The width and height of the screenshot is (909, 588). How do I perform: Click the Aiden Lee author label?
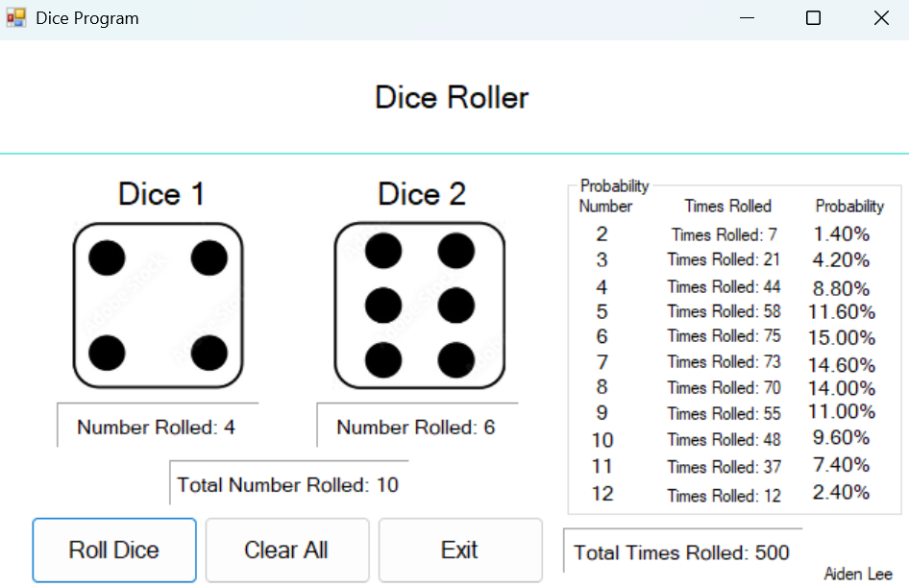click(x=858, y=575)
